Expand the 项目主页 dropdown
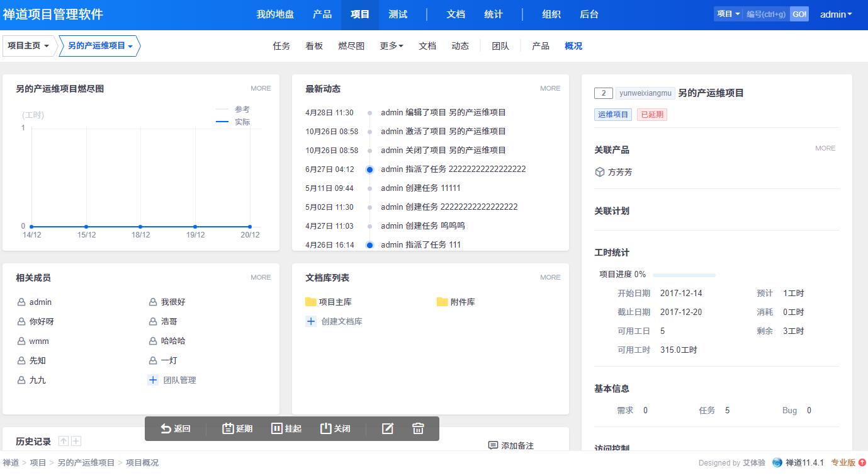Viewport: 868px width, 475px height. pos(29,46)
